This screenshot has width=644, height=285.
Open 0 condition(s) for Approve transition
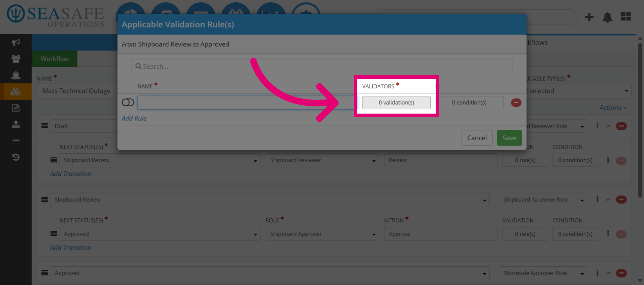tap(575, 234)
